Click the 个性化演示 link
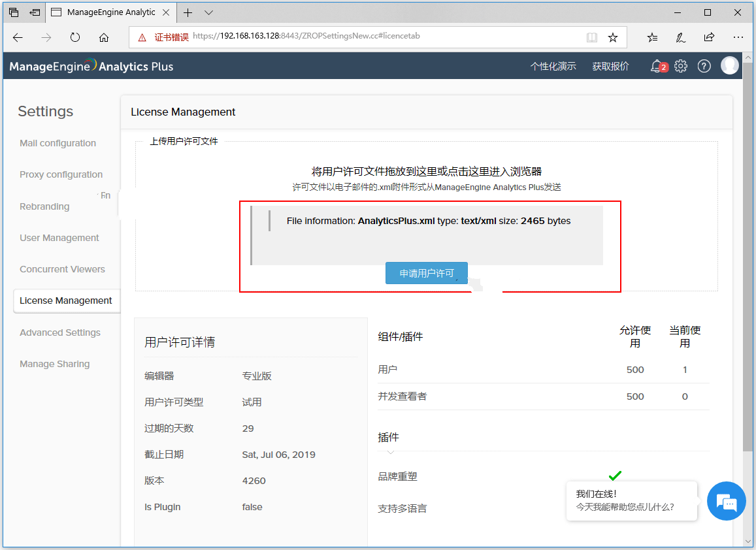 [x=553, y=66]
